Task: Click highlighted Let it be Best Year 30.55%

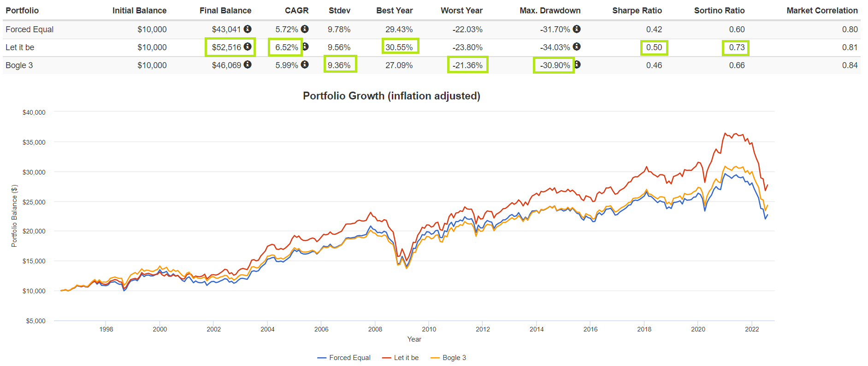Action: 399,47
